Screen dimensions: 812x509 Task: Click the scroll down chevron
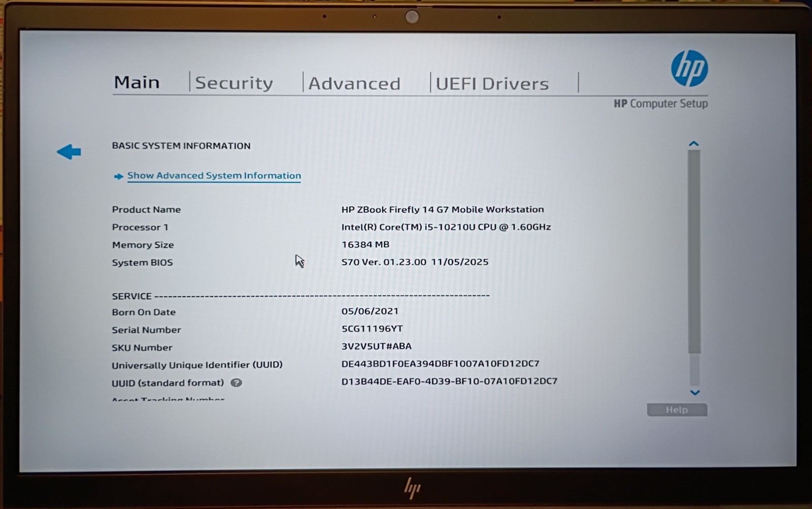[x=695, y=393]
